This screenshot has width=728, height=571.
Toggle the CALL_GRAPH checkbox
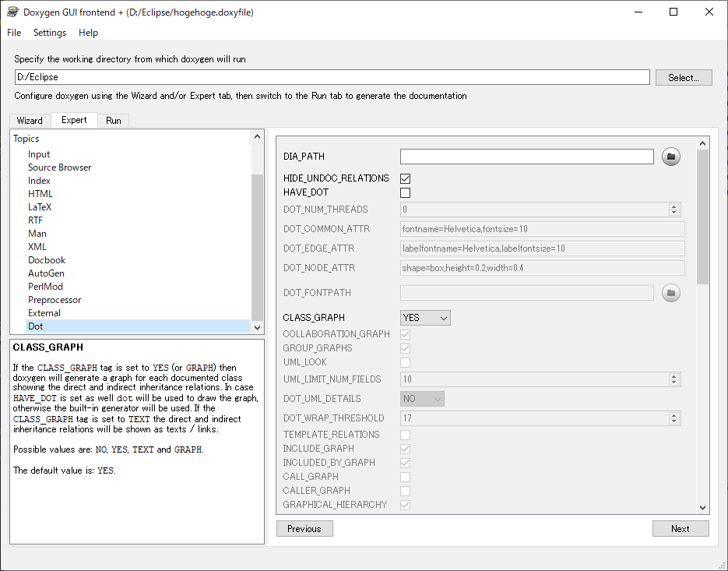[406, 477]
